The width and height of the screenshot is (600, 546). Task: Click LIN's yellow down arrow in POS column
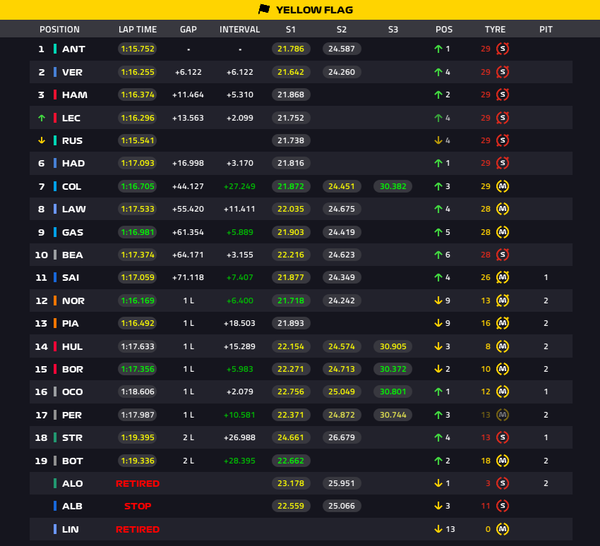[x=439, y=529]
